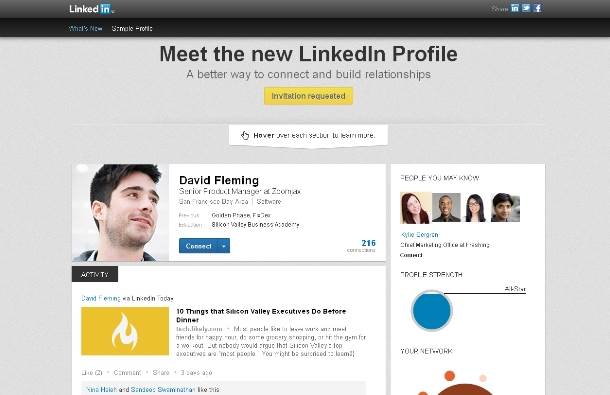Share via the Twitter bird icon
The image size is (610, 395).
point(526,8)
